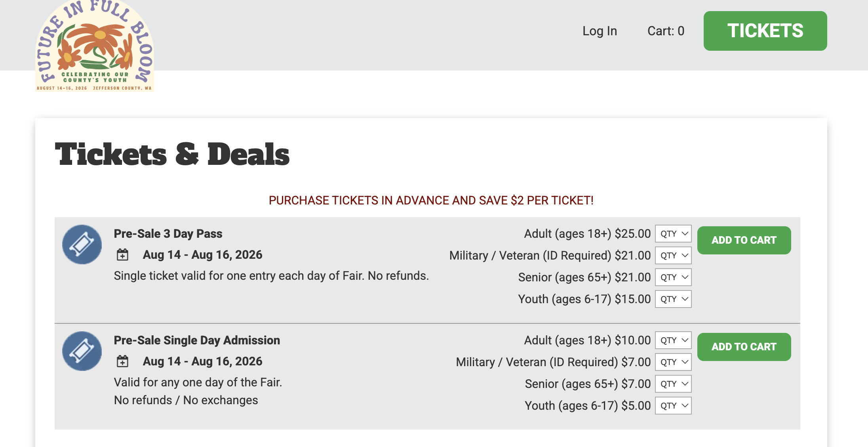Screen dimensions: 868x447
Task: Click the calendar icon under Single Day Admission
Action: (x=123, y=361)
